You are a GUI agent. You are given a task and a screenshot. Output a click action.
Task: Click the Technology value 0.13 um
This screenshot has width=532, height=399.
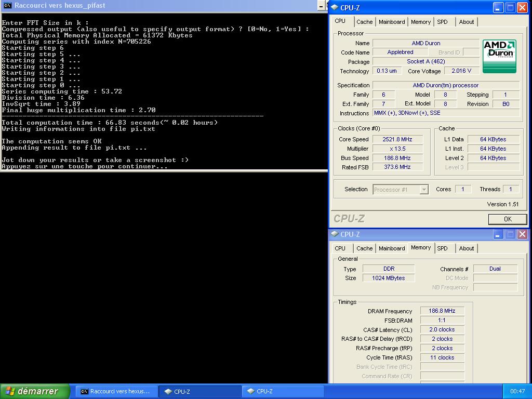coord(387,71)
